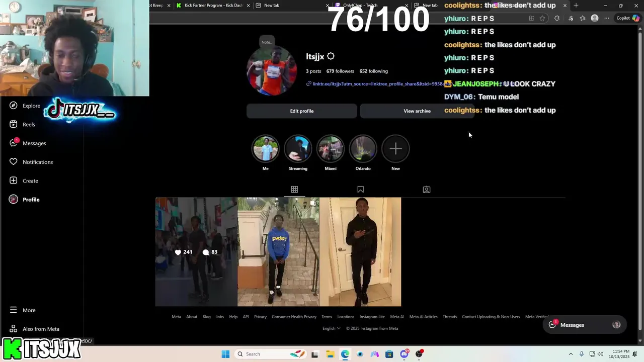Open the Copilot button in Edge
Viewport: 644px width, 362px height.
[x=628, y=18]
